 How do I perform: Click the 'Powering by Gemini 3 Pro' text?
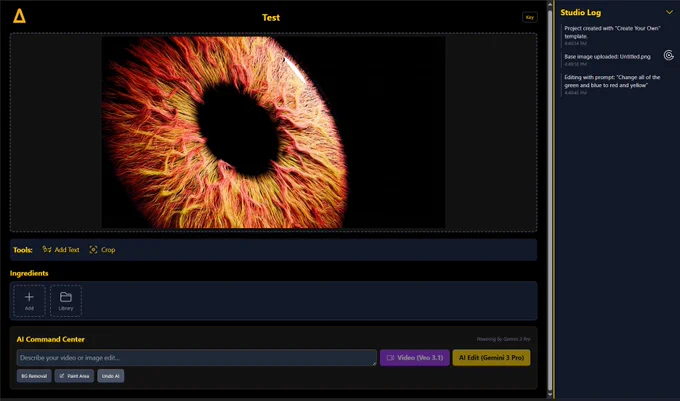click(503, 339)
